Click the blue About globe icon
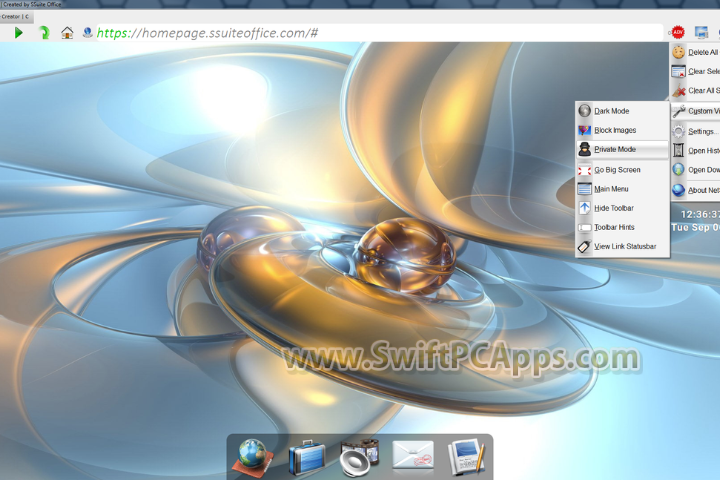 (678, 190)
